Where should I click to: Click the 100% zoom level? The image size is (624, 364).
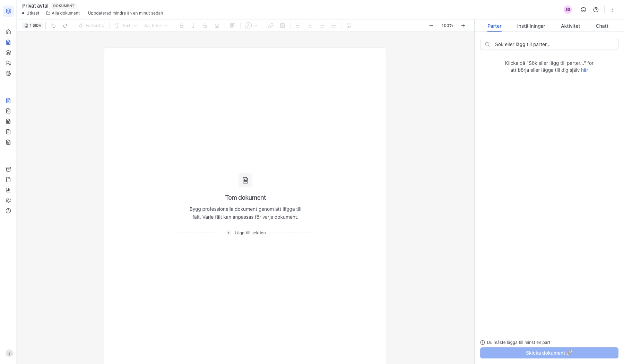pyautogui.click(x=447, y=26)
